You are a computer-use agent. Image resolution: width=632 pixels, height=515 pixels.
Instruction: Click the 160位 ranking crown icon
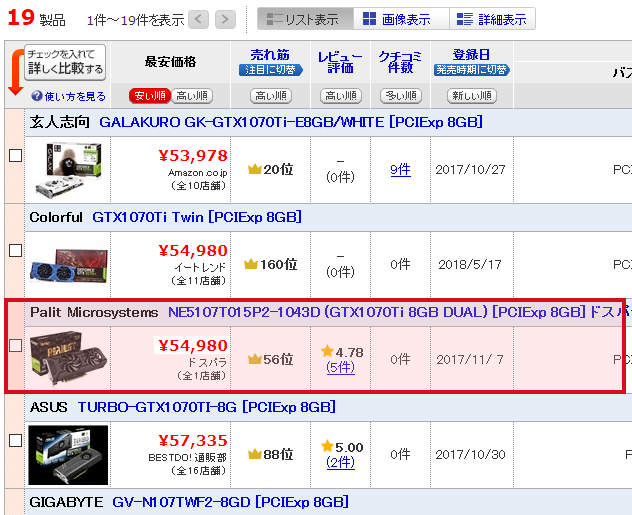pos(251,264)
